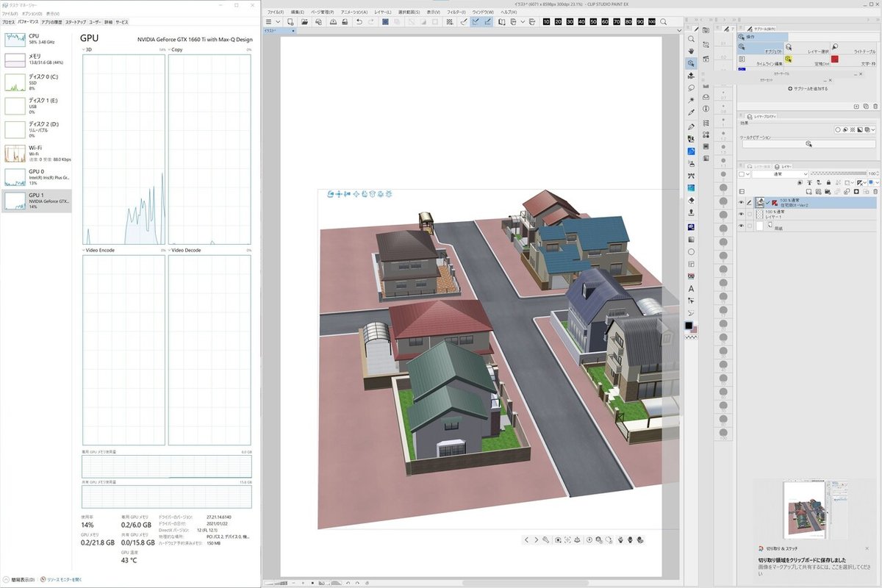This screenshot has width=882, height=588.
Task: Select the Hand move tool
Action: [x=691, y=51]
